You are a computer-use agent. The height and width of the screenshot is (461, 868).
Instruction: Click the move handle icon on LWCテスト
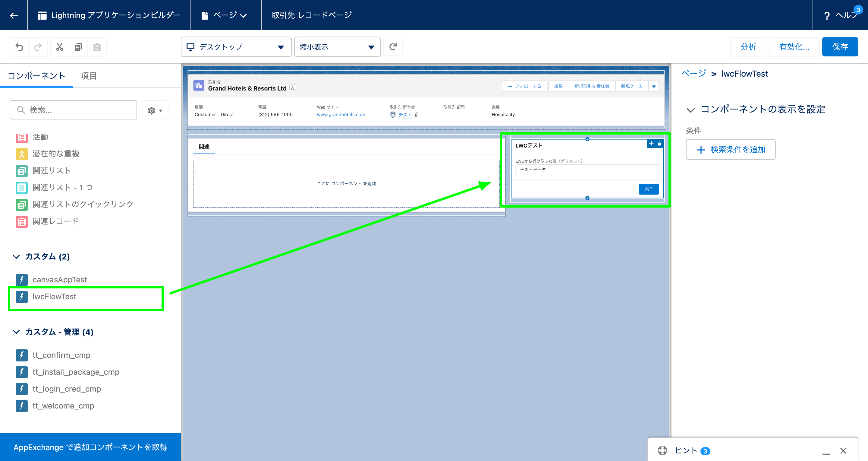pos(651,143)
